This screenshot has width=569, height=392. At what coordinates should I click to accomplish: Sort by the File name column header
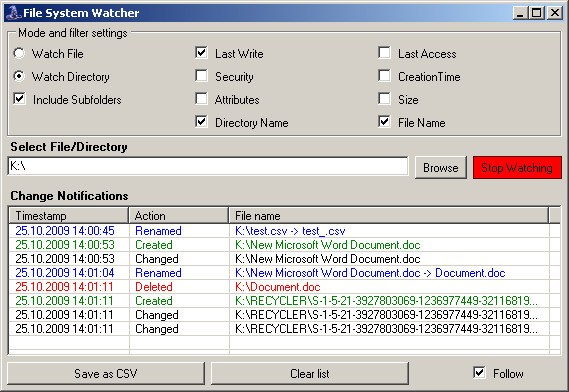pyautogui.click(x=389, y=216)
